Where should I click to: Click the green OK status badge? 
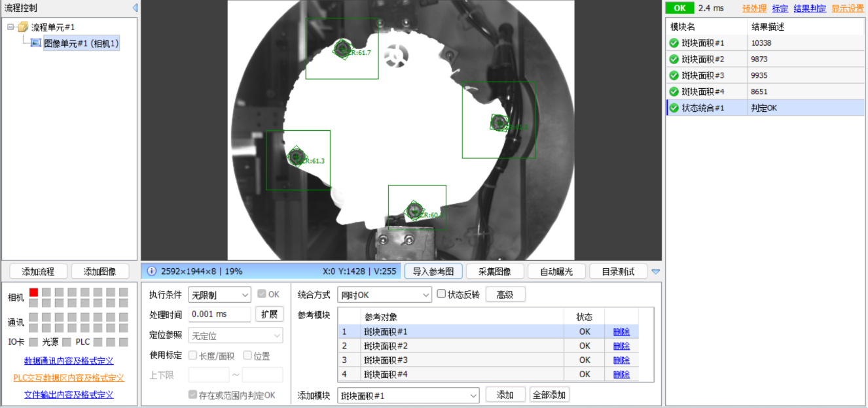click(x=679, y=8)
